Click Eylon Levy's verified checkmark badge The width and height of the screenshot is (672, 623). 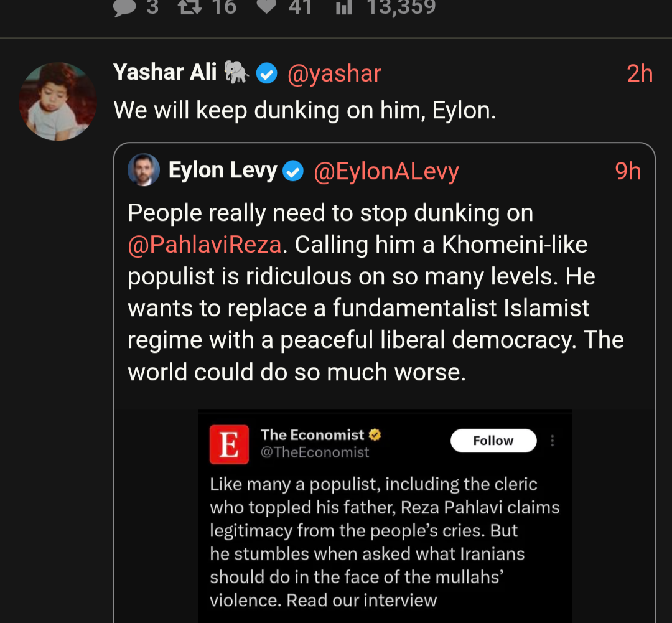[293, 171]
